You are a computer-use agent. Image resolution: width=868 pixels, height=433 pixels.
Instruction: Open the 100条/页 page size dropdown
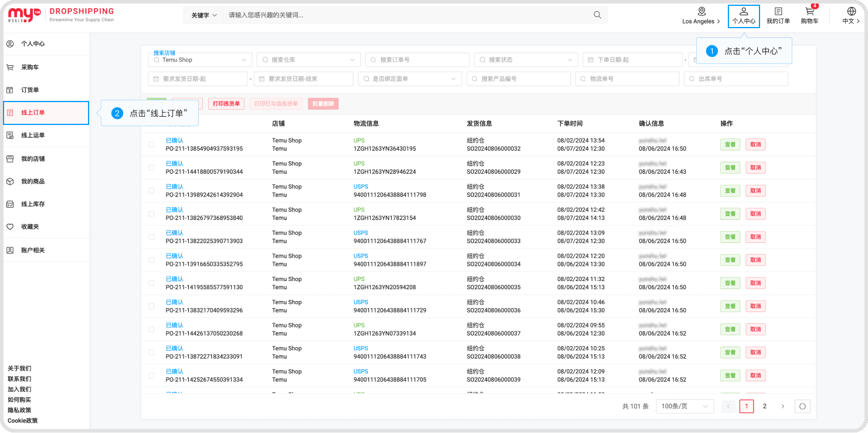(685, 406)
